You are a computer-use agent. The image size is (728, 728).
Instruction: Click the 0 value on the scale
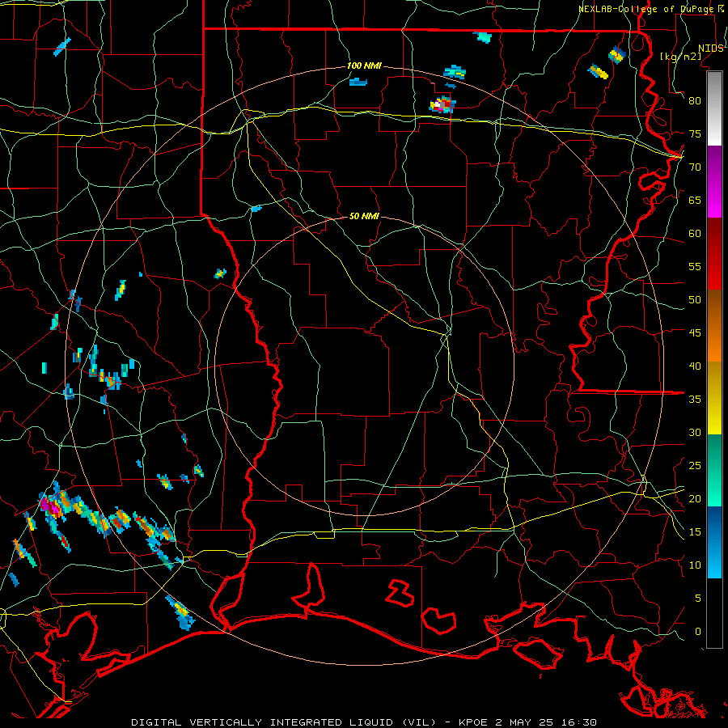698,632
